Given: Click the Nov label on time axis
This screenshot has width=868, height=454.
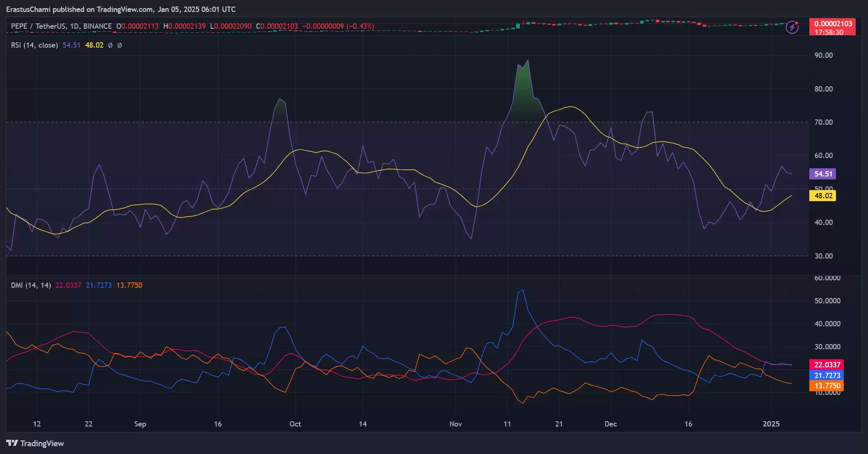Looking at the screenshot, I should coord(455,424).
